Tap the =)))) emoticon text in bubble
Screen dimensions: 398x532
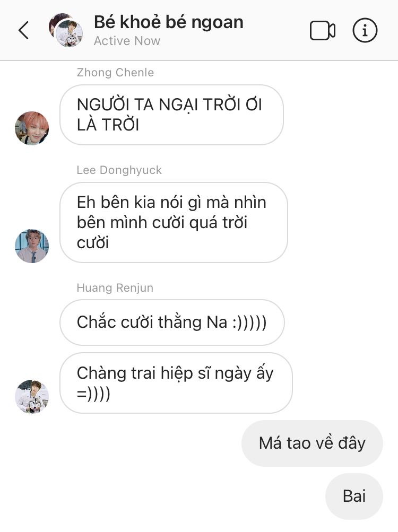(93, 394)
